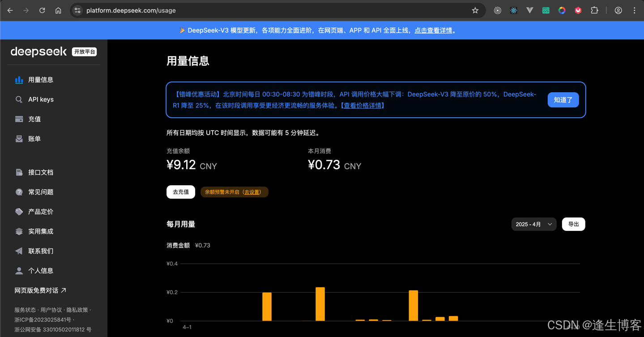Open the 2025 - 4月 month dropdown
Viewport: 644px width, 337px height.
click(533, 224)
